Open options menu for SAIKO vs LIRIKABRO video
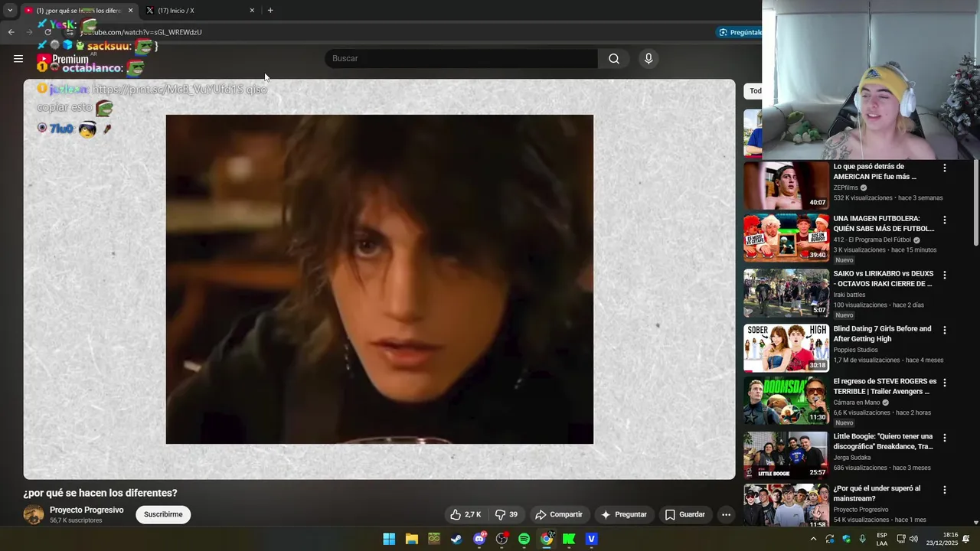 pos(944,275)
